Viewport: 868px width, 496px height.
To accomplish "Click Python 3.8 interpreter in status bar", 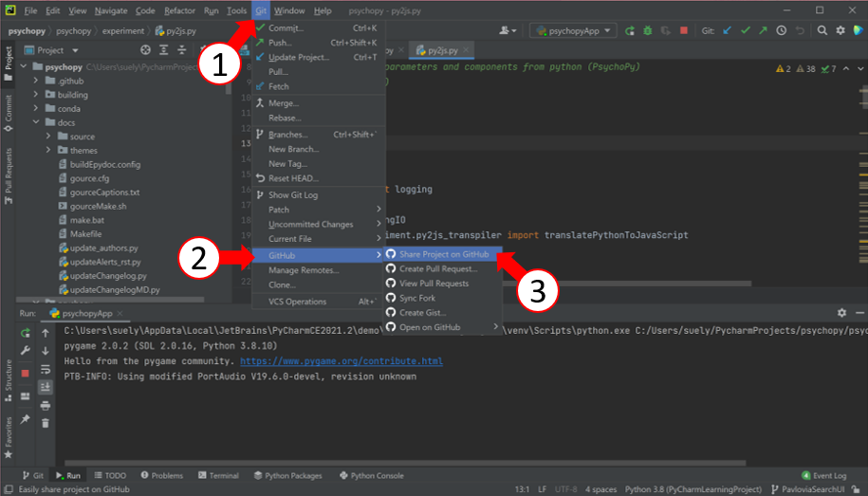I will point(693,489).
